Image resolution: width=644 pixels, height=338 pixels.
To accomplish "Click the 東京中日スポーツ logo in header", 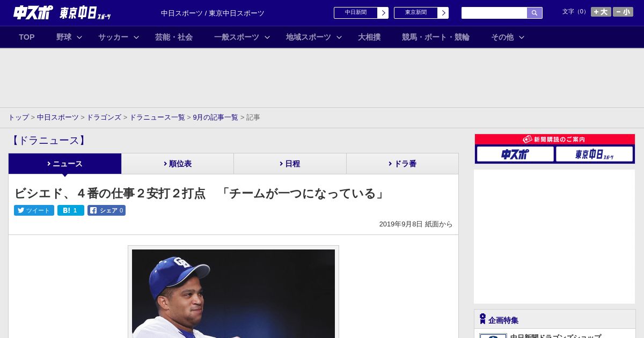I will [x=85, y=13].
